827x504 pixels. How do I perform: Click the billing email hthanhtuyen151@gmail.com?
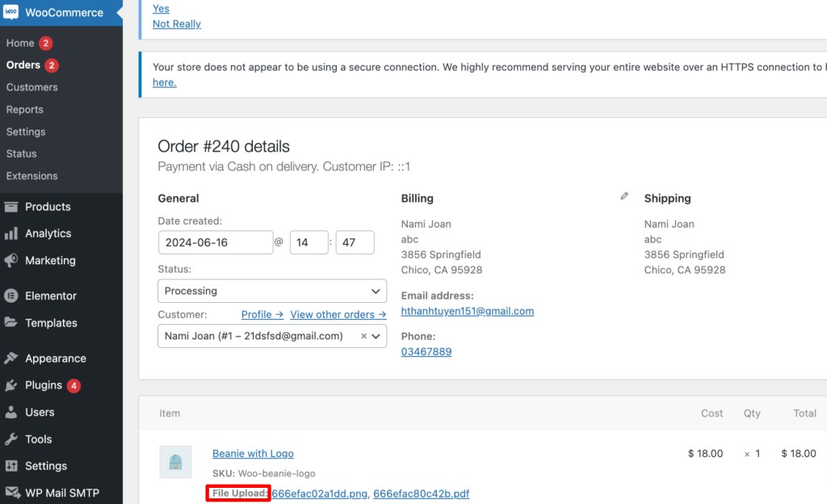[x=468, y=311]
